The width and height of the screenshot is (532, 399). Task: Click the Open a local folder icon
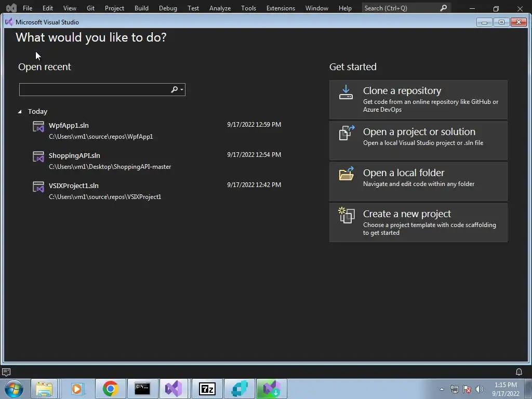coord(347,174)
